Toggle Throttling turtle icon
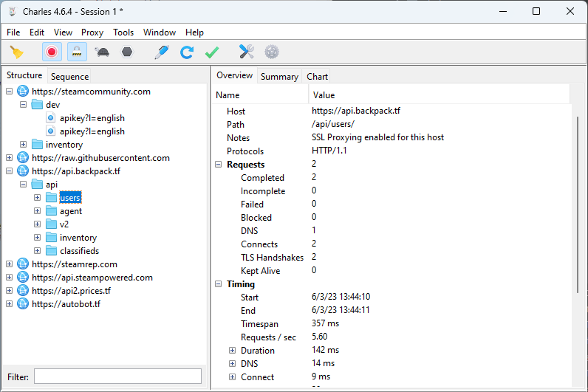 click(102, 52)
